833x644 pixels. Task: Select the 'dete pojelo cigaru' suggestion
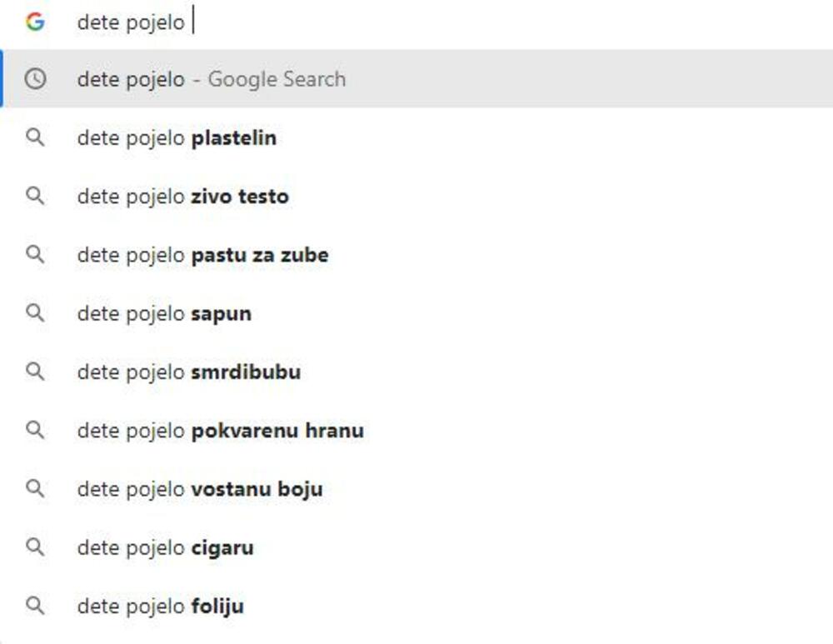click(167, 547)
